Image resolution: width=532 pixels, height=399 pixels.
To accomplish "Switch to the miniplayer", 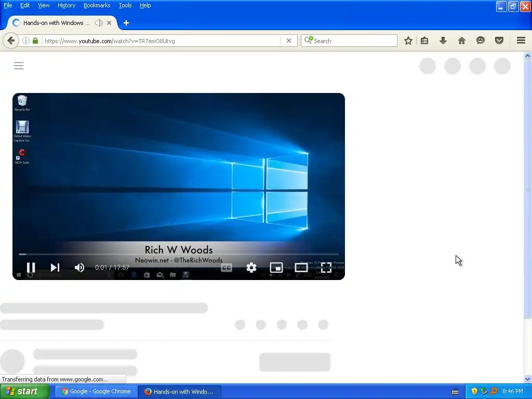I will pos(276,268).
